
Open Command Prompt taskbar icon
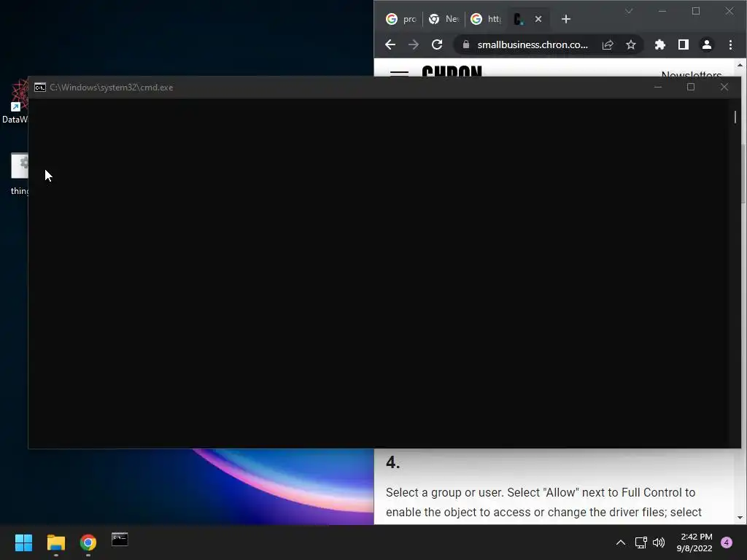point(120,540)
